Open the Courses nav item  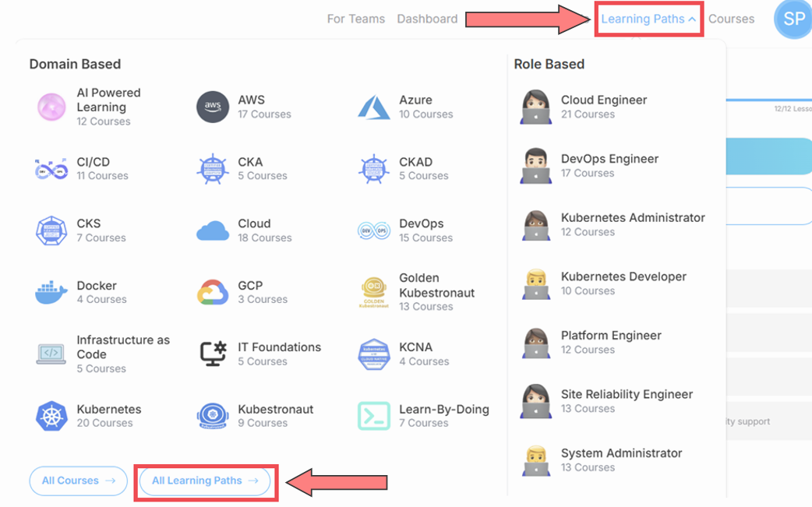pos(731,19)
